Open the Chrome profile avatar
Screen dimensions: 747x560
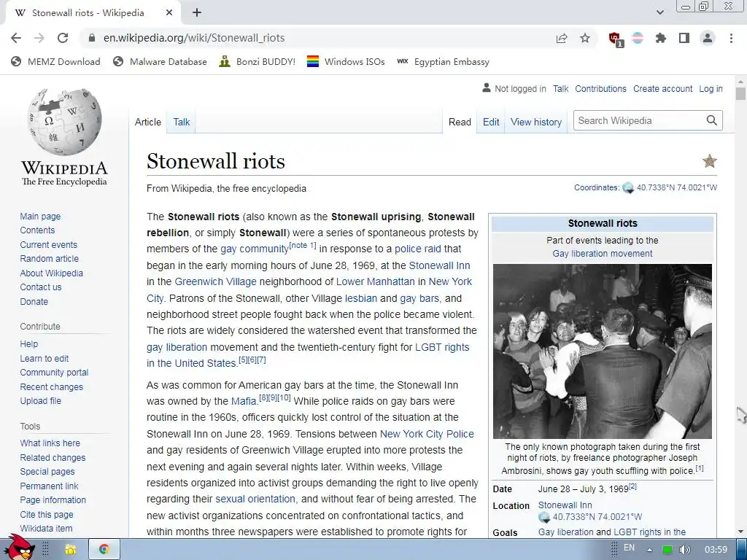[708, 38]
